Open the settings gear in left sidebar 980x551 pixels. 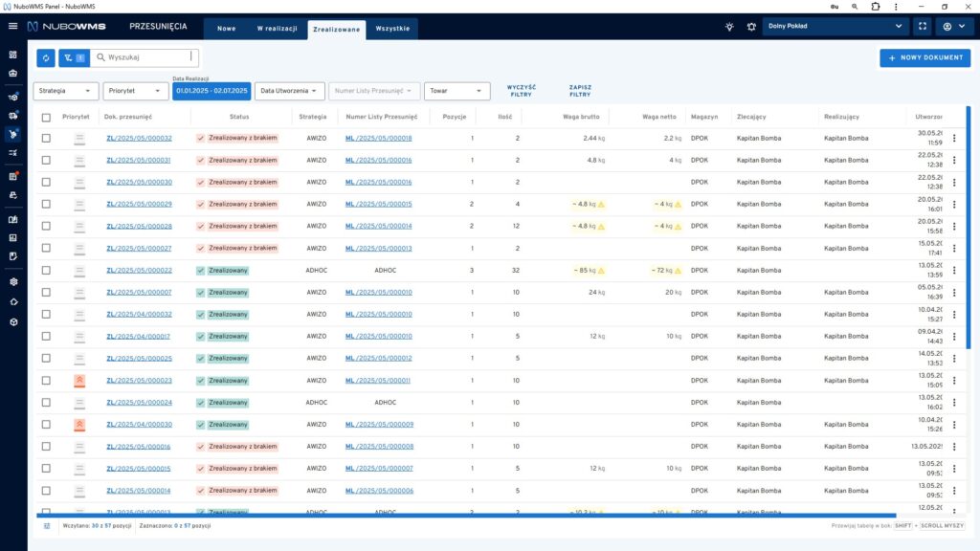(12, 282)
